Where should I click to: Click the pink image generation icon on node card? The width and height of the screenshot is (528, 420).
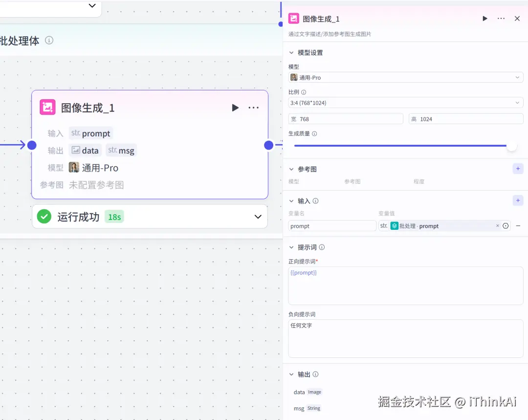(x=47, y=108)
